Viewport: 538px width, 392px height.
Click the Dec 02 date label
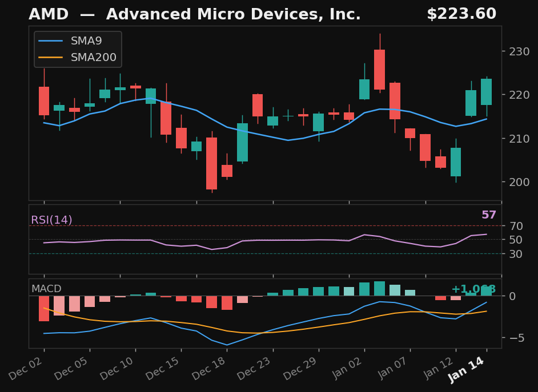tap(25, 369)
